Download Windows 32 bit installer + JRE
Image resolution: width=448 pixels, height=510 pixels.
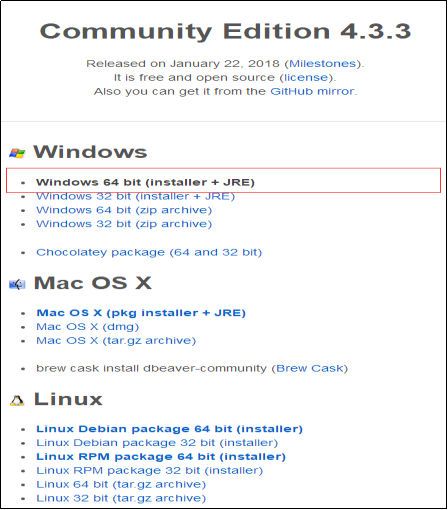coord(135,196)
